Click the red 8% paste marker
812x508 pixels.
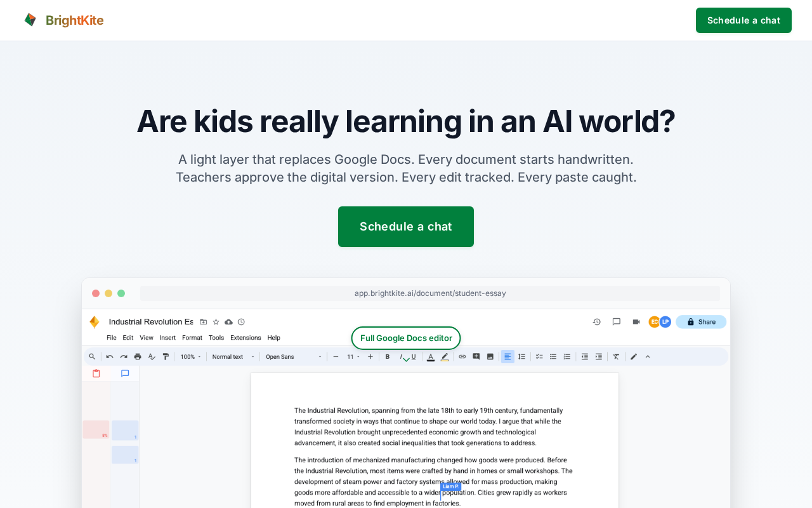(96, 430)
